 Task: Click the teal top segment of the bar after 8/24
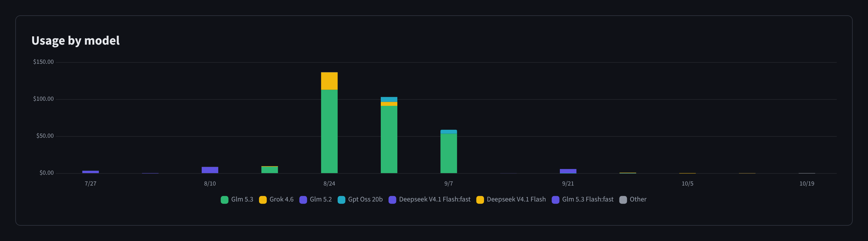pos(389,99)
